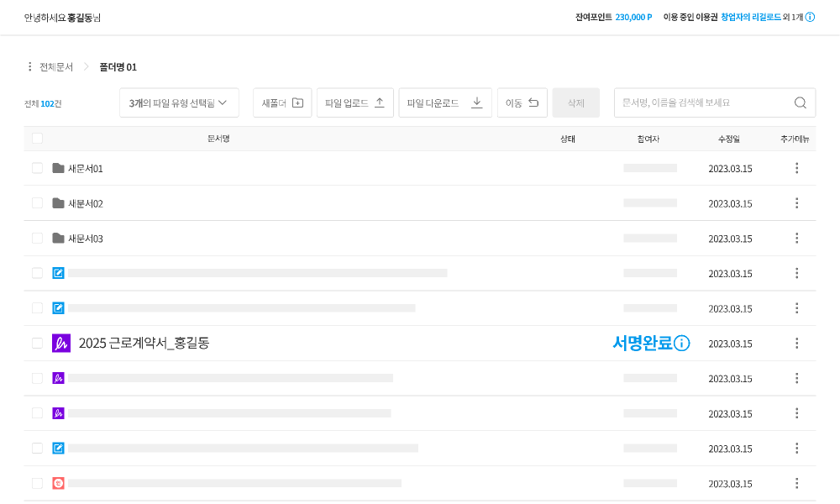Click the search magnifier icon
Screen dimensions: 840x504
801,102
